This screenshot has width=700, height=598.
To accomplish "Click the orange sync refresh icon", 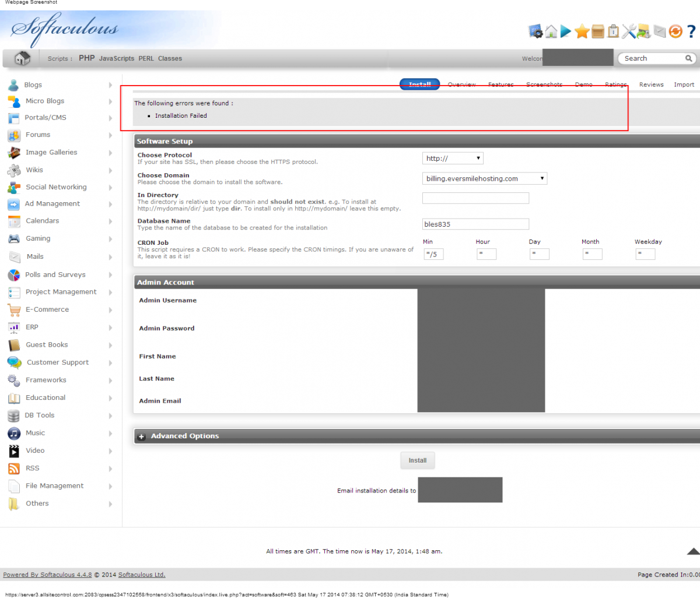I will tap(675, 31).
